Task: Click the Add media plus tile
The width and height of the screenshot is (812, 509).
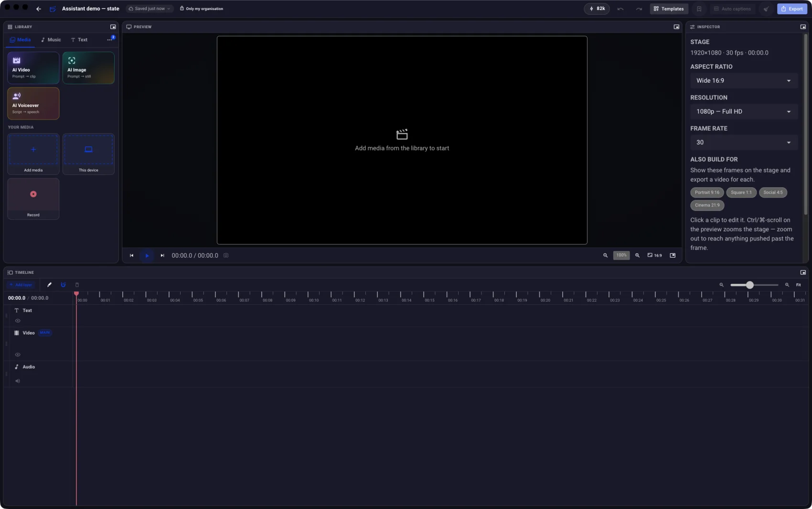Action: click(33, 154)
